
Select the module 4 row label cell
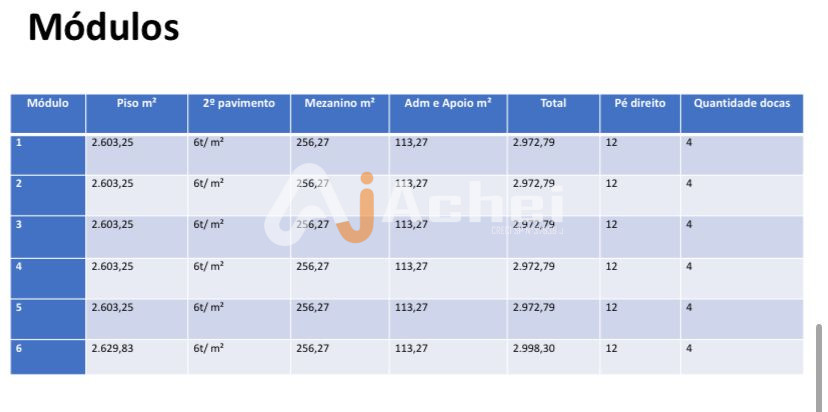[48, 277]
